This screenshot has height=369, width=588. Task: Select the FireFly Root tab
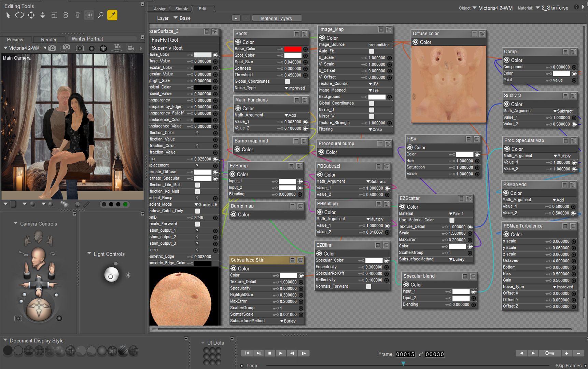[x=165, y=40]
